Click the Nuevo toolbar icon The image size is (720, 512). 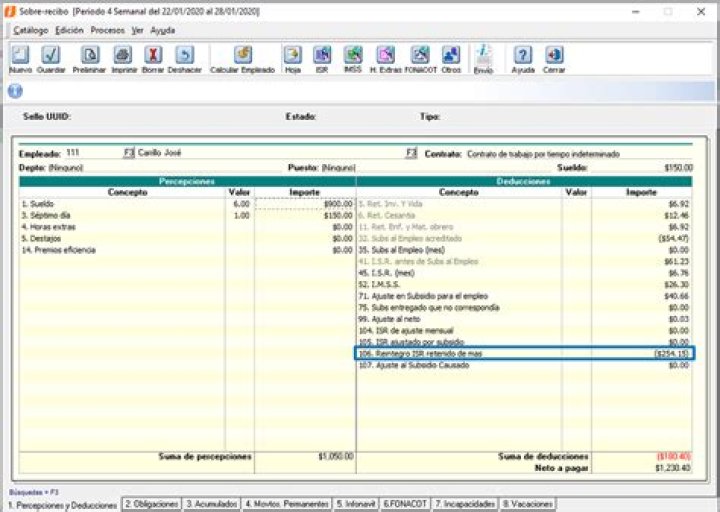(20, 56)
